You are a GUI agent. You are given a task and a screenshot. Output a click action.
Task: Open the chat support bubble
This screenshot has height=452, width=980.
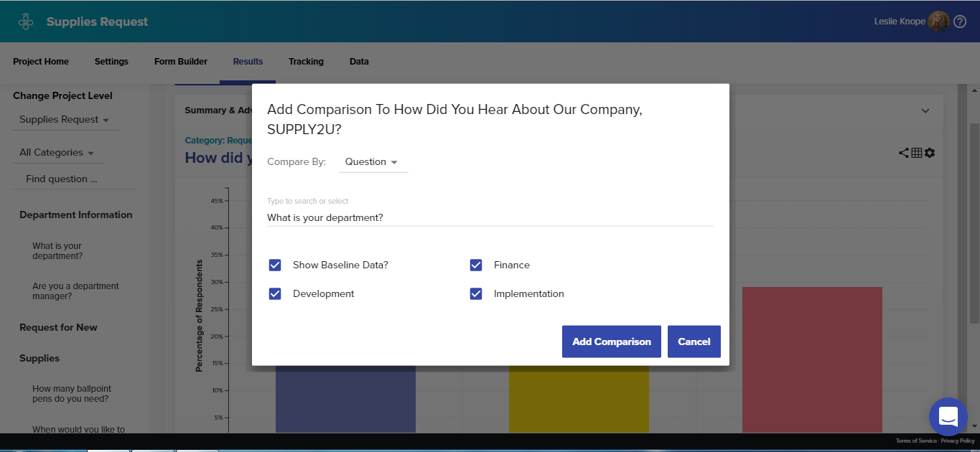948,417
